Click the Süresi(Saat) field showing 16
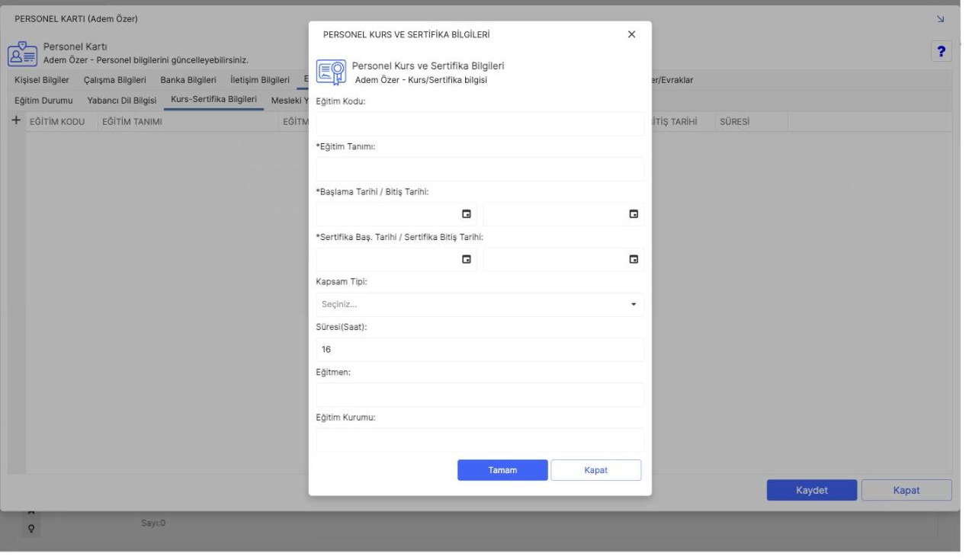969x560 pixels. (480, 350)
